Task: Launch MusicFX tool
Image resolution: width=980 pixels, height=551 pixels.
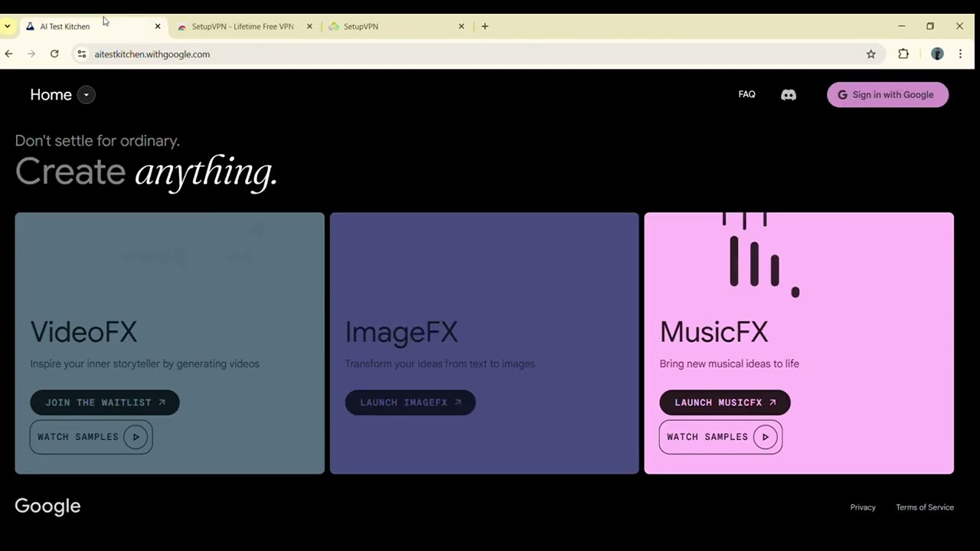Action: pyautogui.click(x=725, y=403)
